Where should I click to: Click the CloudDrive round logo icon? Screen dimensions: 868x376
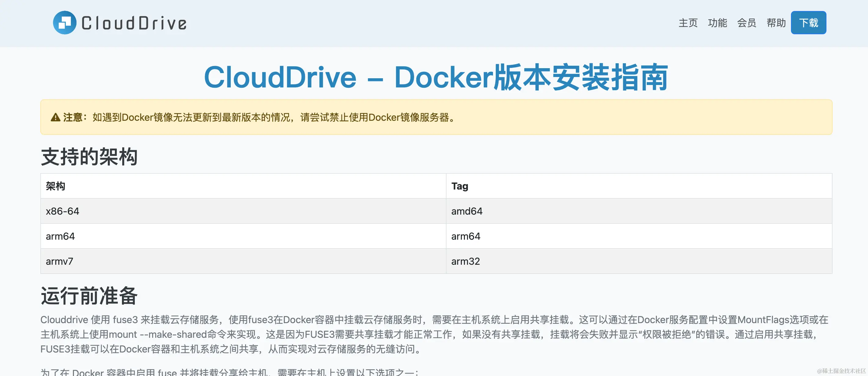[x=65, y=23]
